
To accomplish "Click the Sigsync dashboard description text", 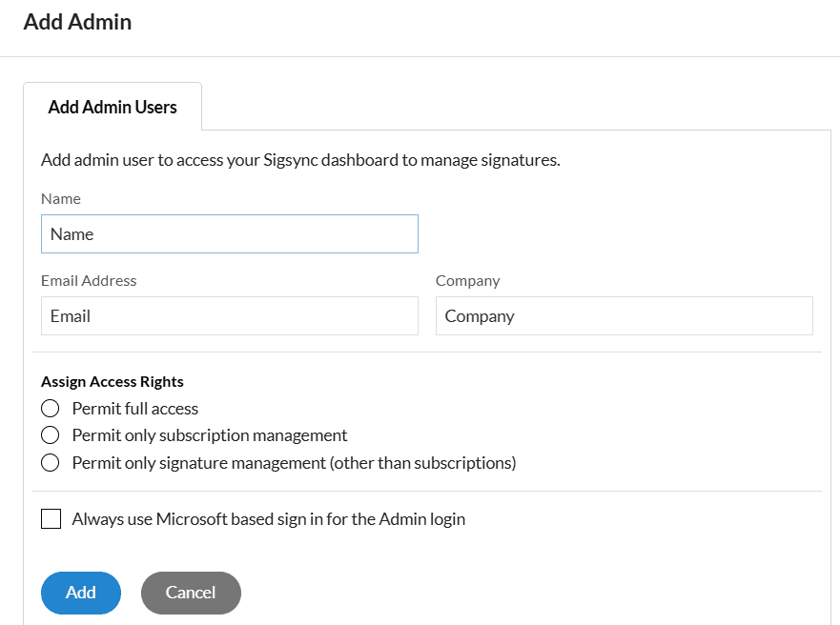I will pyautogui.click(x=300, y=160).
